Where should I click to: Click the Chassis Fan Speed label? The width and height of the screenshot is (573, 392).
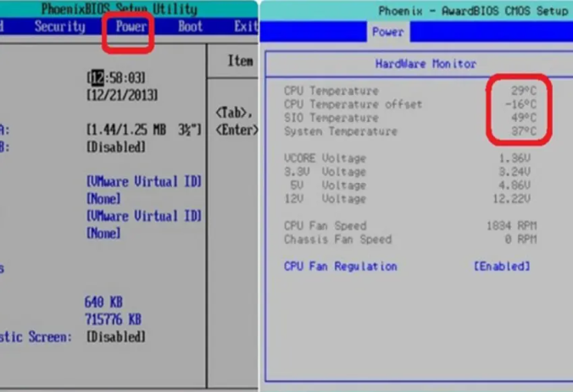pos(337,240)
